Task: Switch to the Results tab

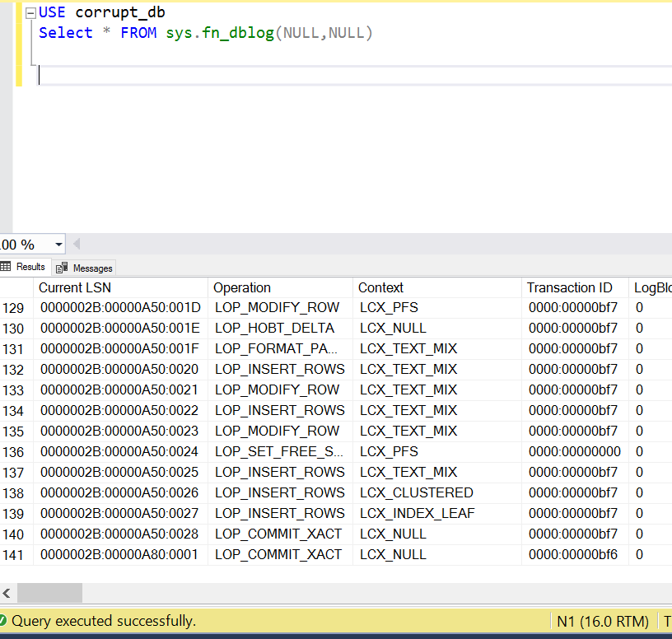Action: pos(26,267)
